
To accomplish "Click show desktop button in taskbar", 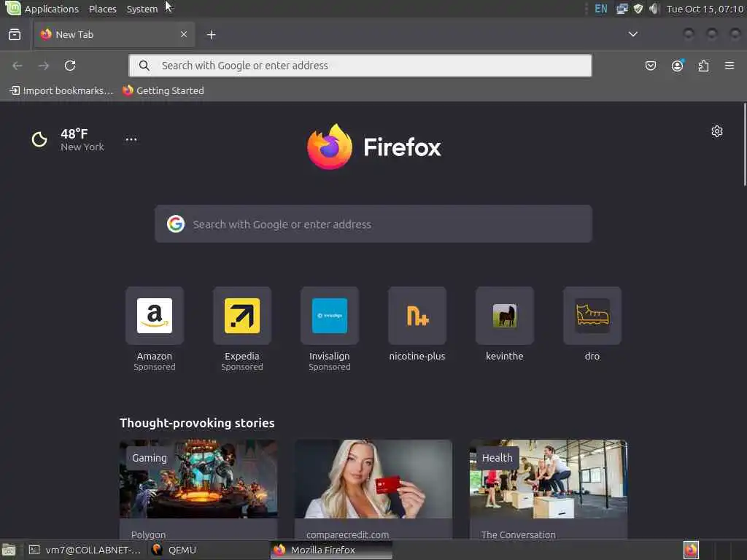I will (x=9, y=551).
